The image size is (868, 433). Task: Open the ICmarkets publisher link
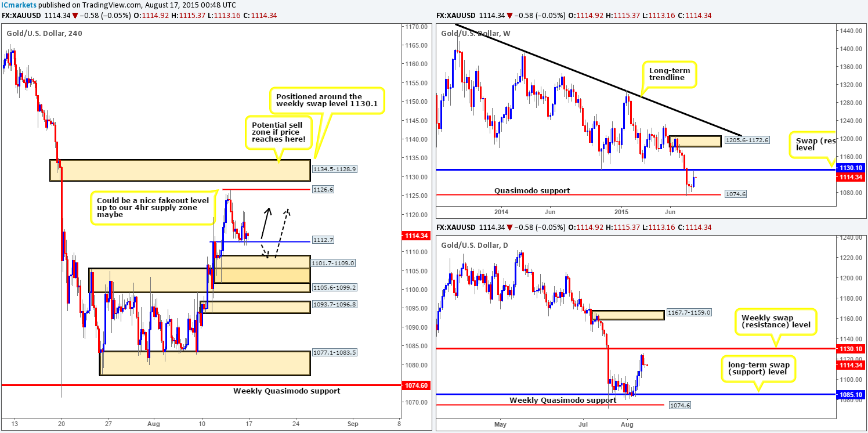[x=19, y=6]
